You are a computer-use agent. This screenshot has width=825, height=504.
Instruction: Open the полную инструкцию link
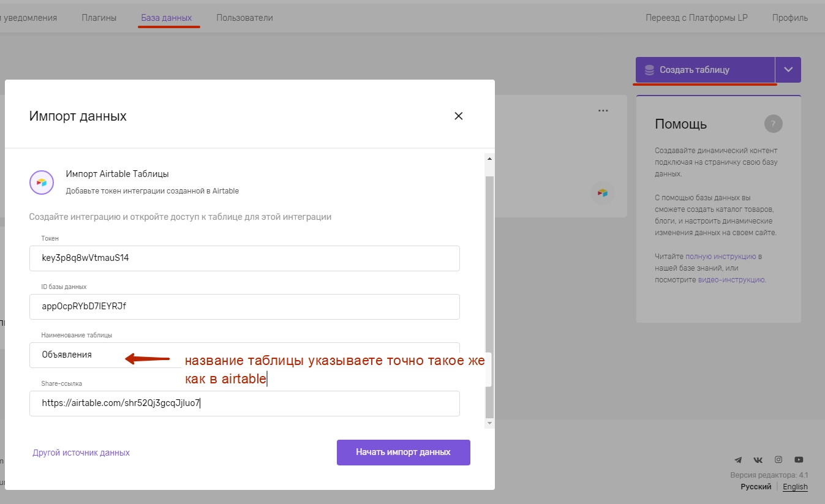[x=721, y=257]
